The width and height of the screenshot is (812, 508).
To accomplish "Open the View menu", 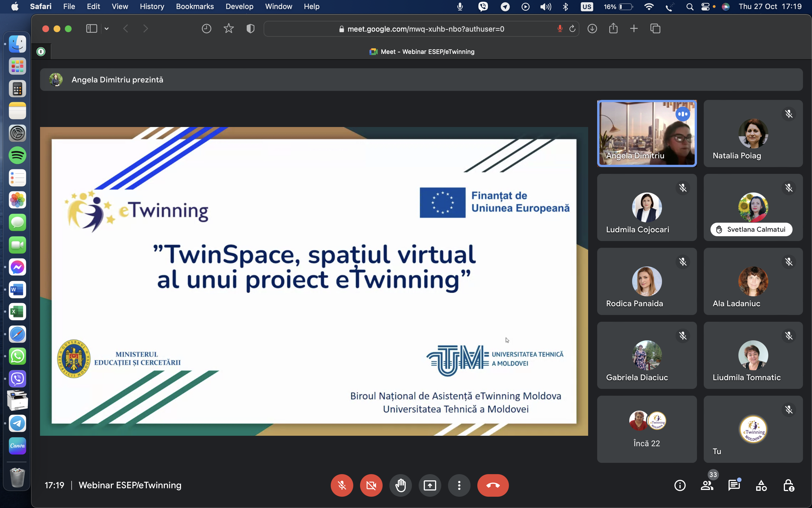I will point(120,6).
